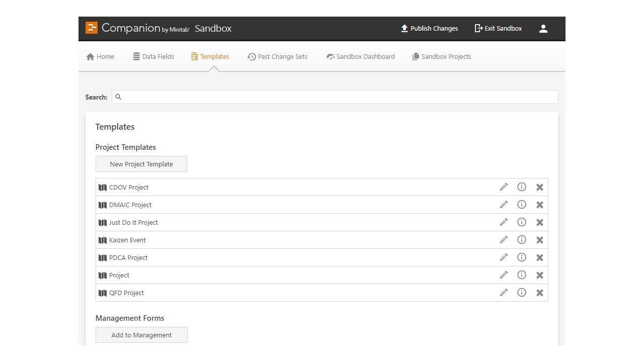Image resolution: width=644 pixels, height=362 pixels.
Task: View information about PDCA Project
Action: pyautogui.click(x=522, y=257)
